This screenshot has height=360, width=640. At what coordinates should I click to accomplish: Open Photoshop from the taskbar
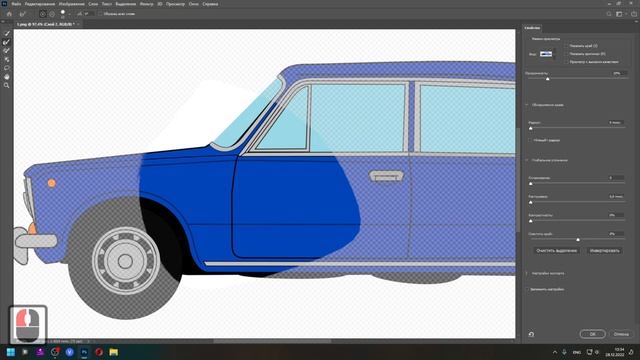point(84,352)
